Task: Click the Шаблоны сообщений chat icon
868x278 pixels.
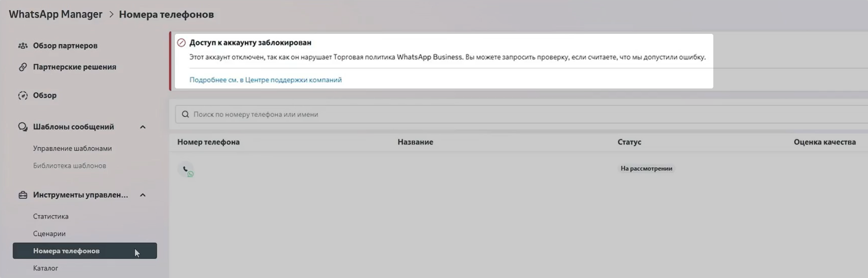Action: 23,127
